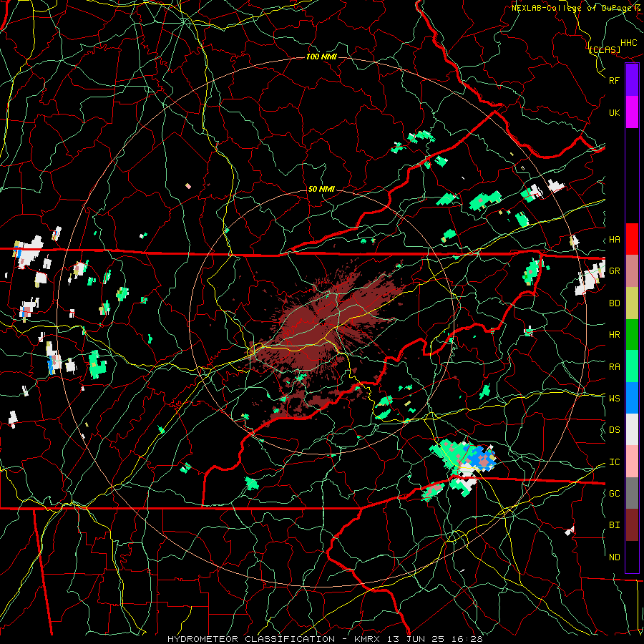Click the HYDROMETEOR CLASSIFICATION title text
The width and height of the screenshot is (644, 644).
pyautogui.click(x=251, y=639)
